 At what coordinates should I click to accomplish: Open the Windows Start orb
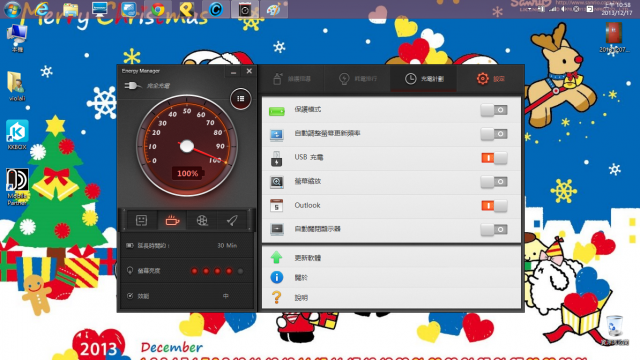coord(12,9)
